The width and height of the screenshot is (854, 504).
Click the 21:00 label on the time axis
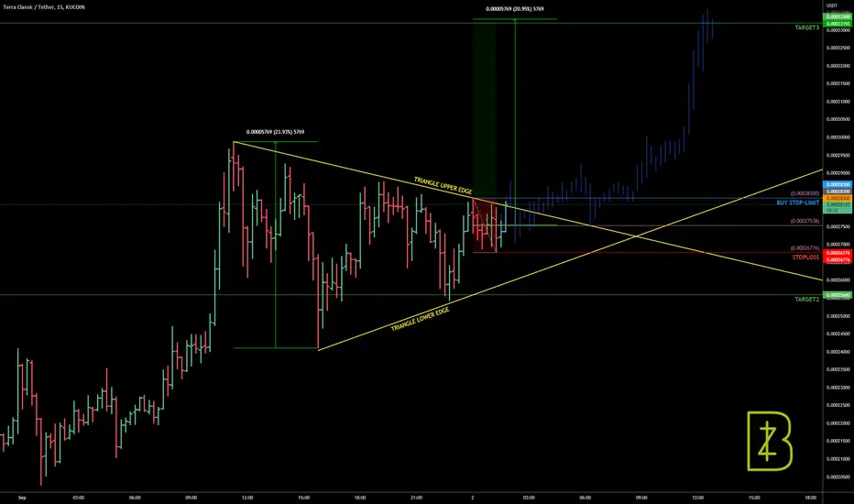point(416,498)
